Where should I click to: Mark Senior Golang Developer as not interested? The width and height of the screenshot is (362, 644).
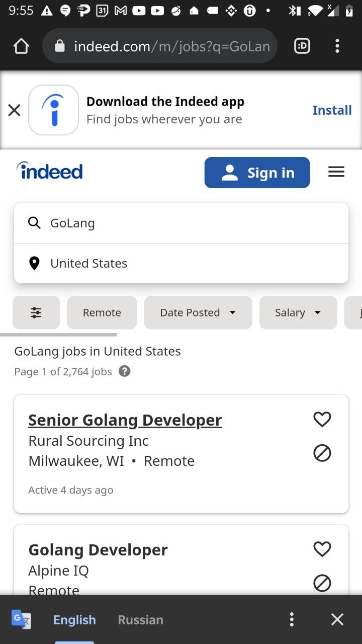coord(322,453)
